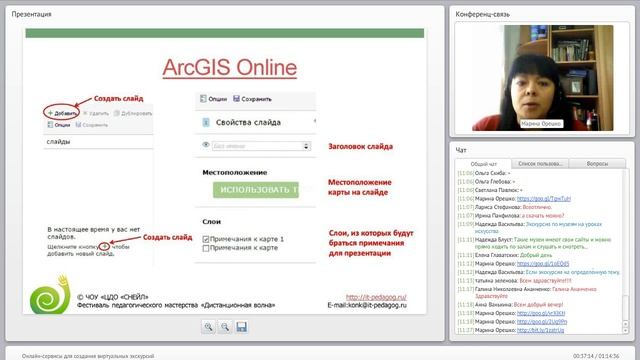Open the goo.gl/vrXlKH chat link
This screenshot has width=640, height=360.
[x=541, y=313]
